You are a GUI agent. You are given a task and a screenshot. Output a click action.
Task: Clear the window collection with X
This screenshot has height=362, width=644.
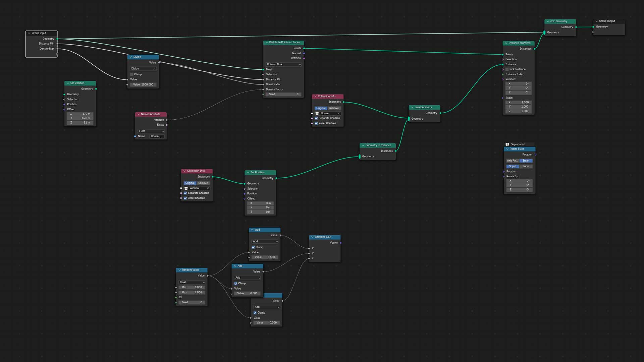(208, 188)
